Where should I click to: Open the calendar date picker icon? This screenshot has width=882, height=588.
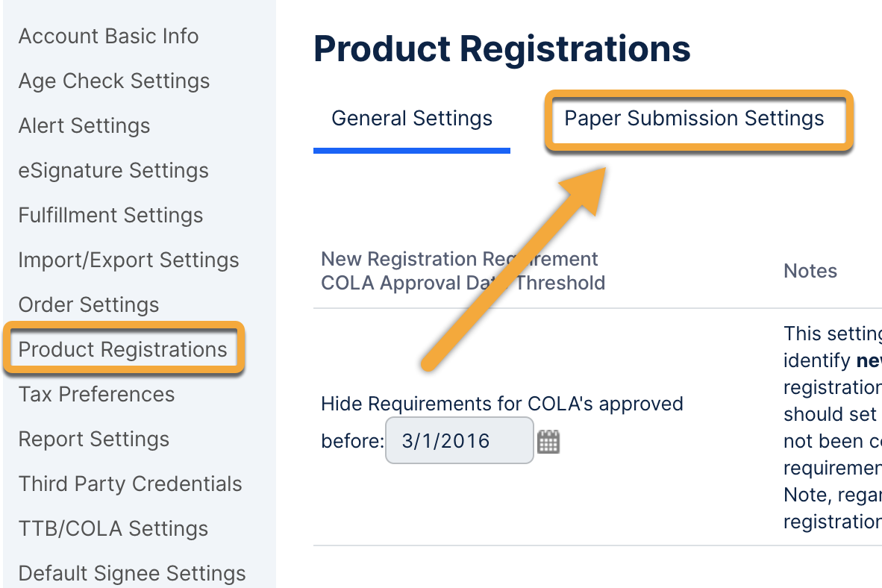[548, 441]
